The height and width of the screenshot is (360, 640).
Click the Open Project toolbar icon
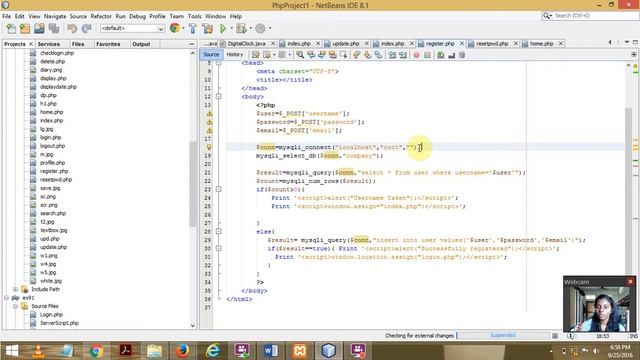point(39,28)
